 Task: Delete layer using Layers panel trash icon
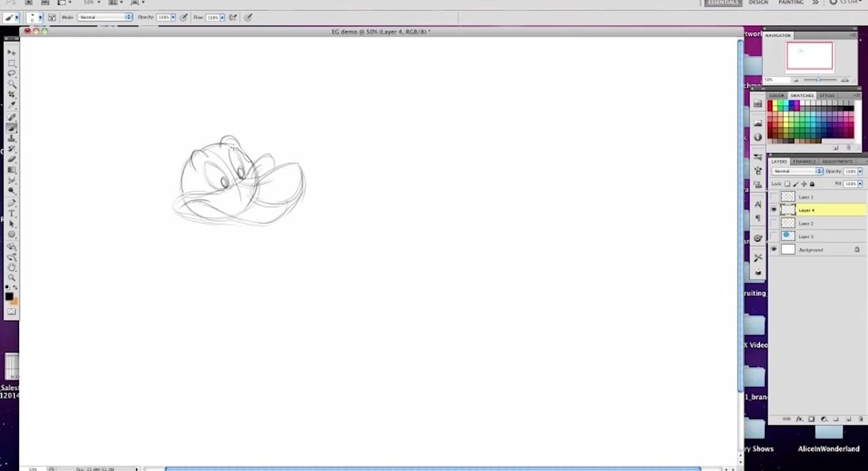860,418
